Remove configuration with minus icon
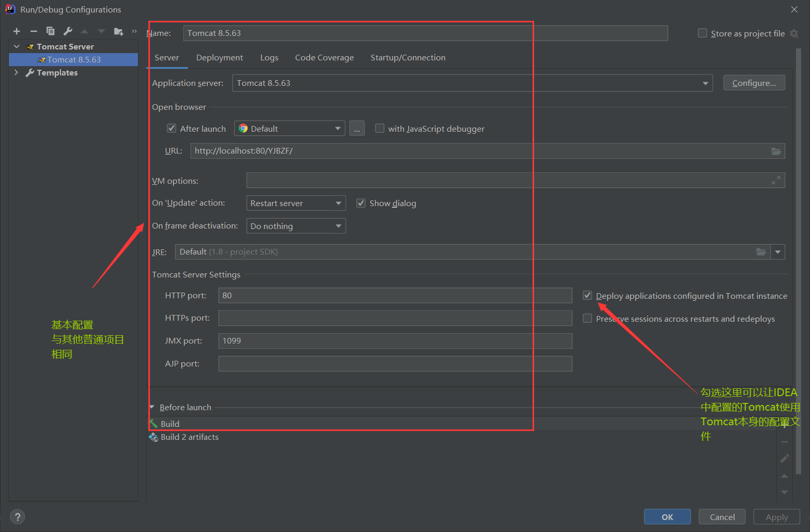Image resolution: width=810 pixels, height=532 pixels. click(x=34, y=31)
